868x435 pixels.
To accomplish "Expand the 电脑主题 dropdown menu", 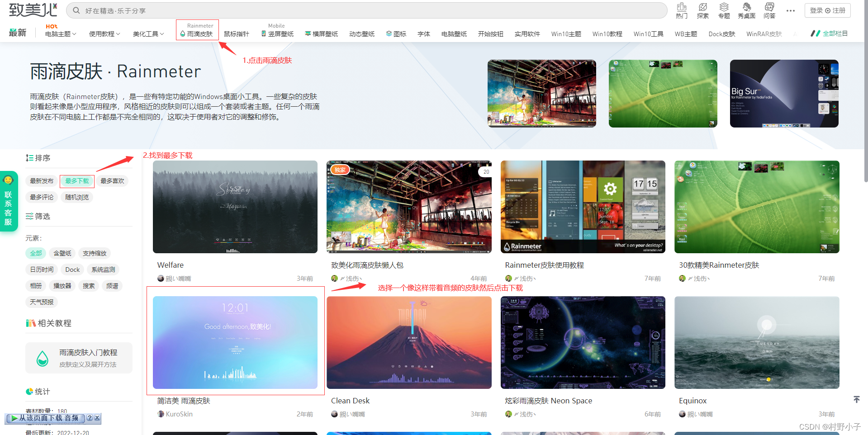I will [60, 33].
